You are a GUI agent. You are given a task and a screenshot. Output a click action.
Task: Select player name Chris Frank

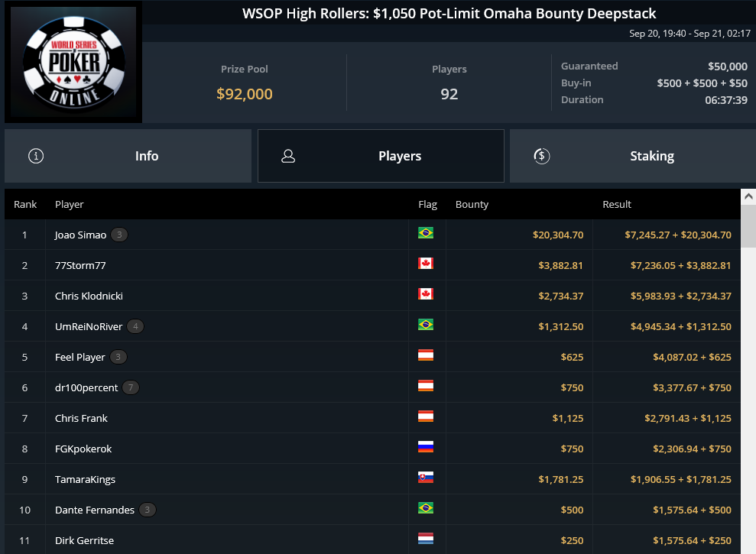coord(81,418)
